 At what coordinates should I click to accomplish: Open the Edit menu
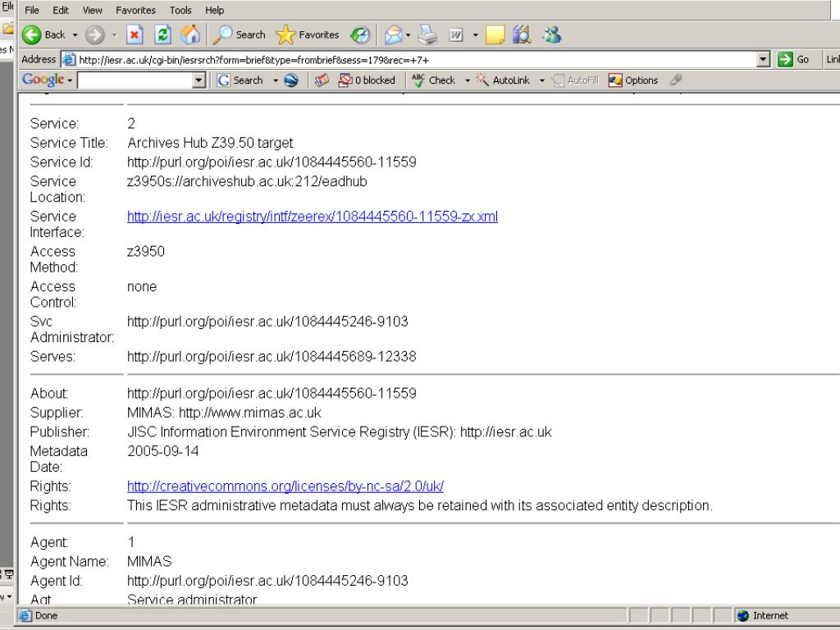61,10
